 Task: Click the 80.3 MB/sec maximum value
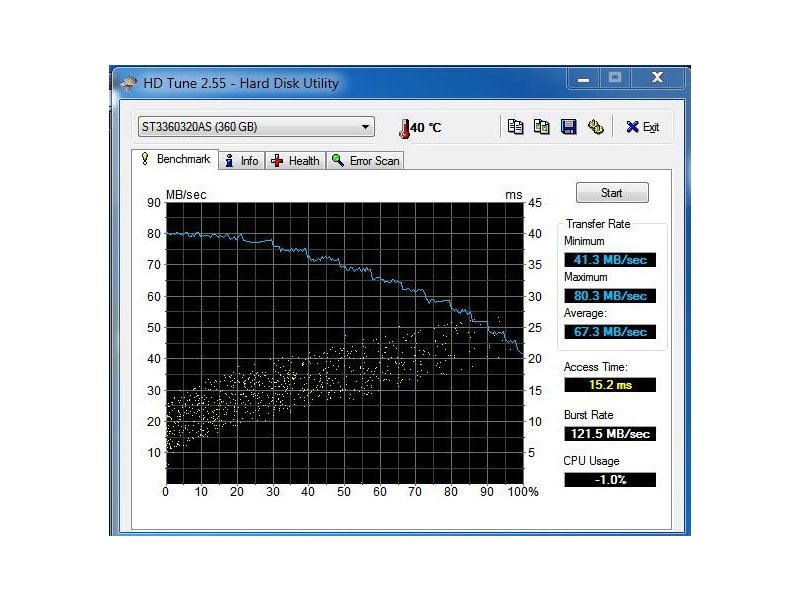[x=610, y=296]
